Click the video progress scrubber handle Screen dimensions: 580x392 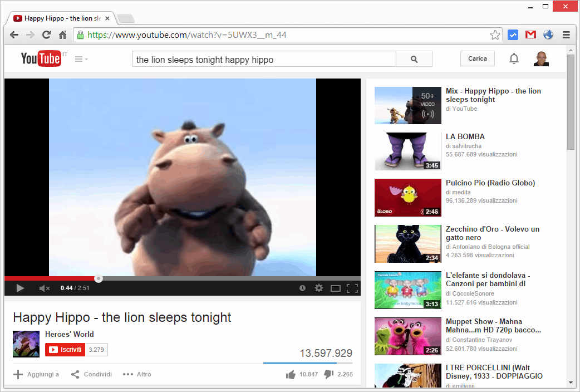click(99, 278)
